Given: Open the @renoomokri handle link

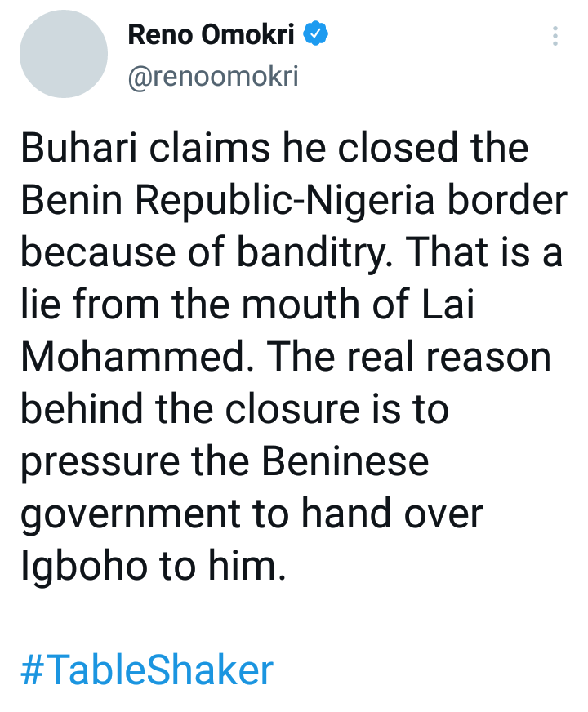Looking at the screenshot, I should [x=213, y=76].
